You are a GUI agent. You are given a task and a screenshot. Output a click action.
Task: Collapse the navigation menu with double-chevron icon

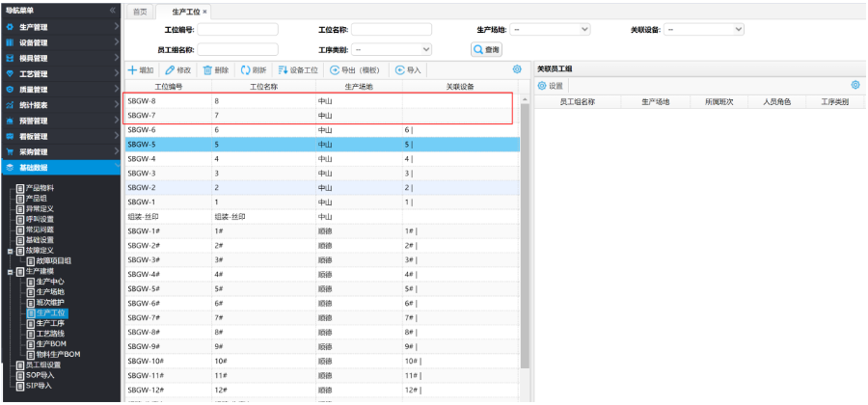pos(113,10)
